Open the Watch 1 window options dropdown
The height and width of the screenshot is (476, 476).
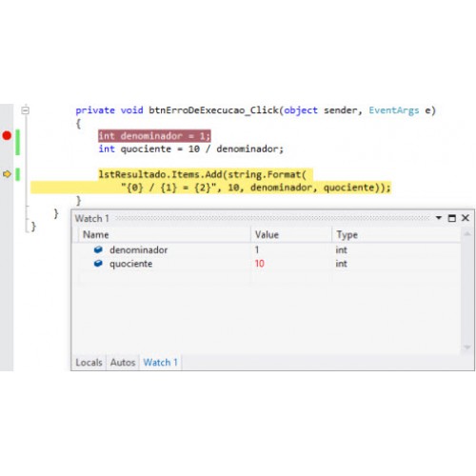pos(439,218)
